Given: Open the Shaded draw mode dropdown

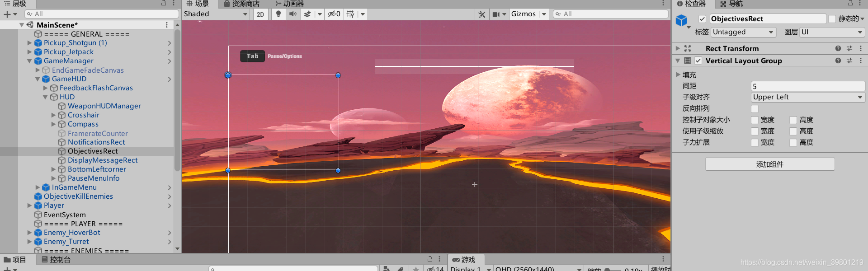Looking at the screenshot, I should [216, 14].
